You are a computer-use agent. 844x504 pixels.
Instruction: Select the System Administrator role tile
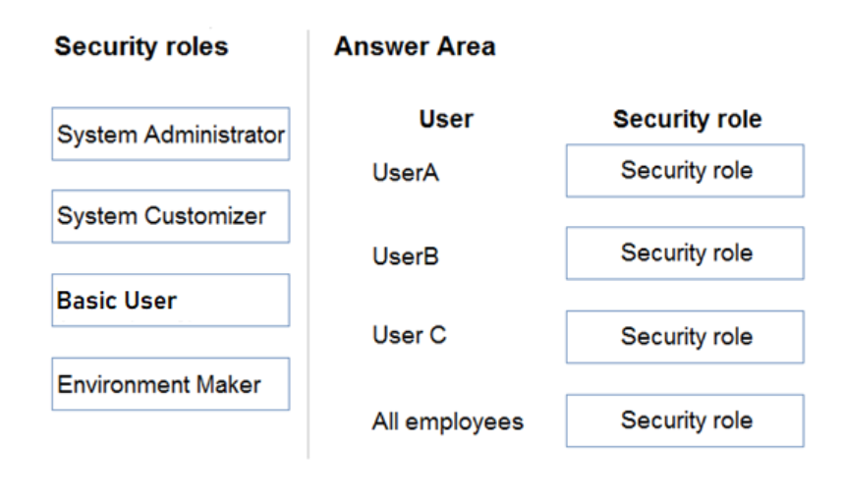(171, 134)
